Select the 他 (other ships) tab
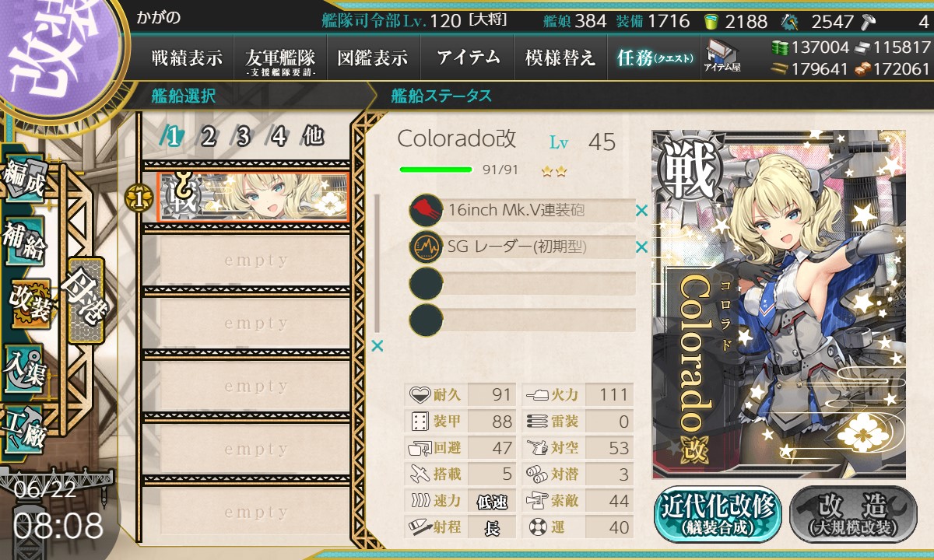The height and width of the screenshot is (560, 934). coord(313,137)
